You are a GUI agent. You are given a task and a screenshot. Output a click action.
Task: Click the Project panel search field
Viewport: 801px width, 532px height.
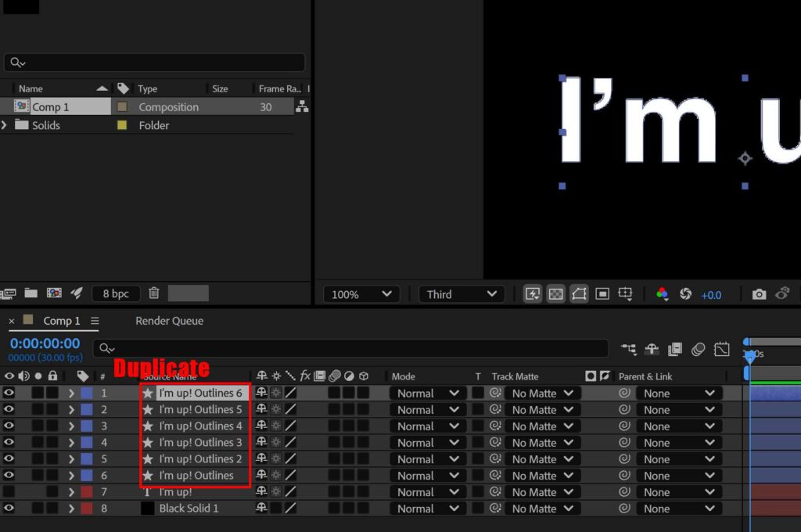pyautogui.click(x=154, y=63)
